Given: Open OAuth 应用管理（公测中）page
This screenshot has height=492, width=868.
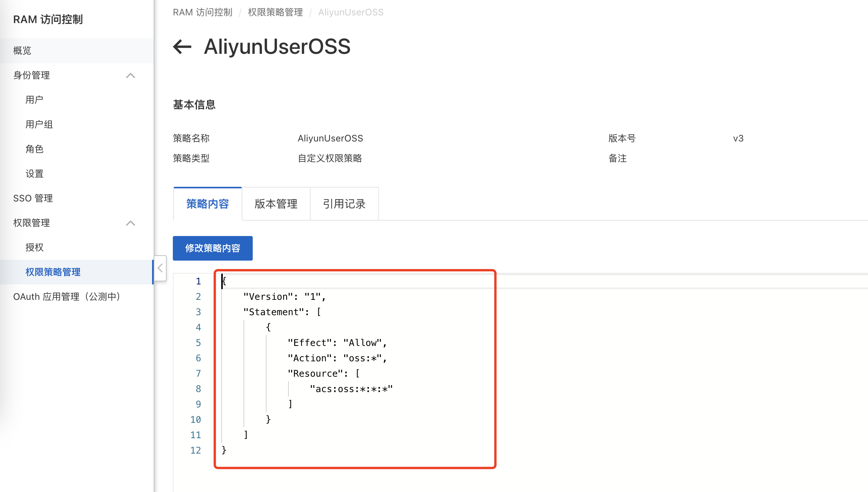Looking at the screenshot, I should point(66,296).
